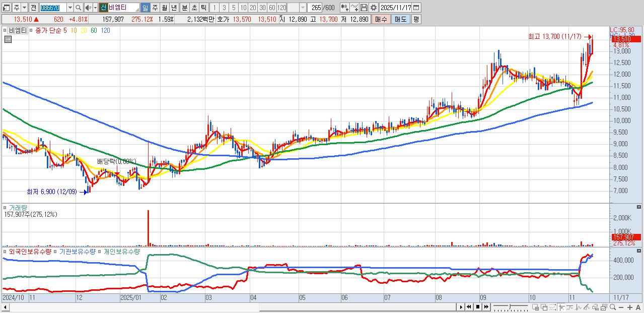Select the 틱 tick period button

pyautogui.click(x=203, y=8)
